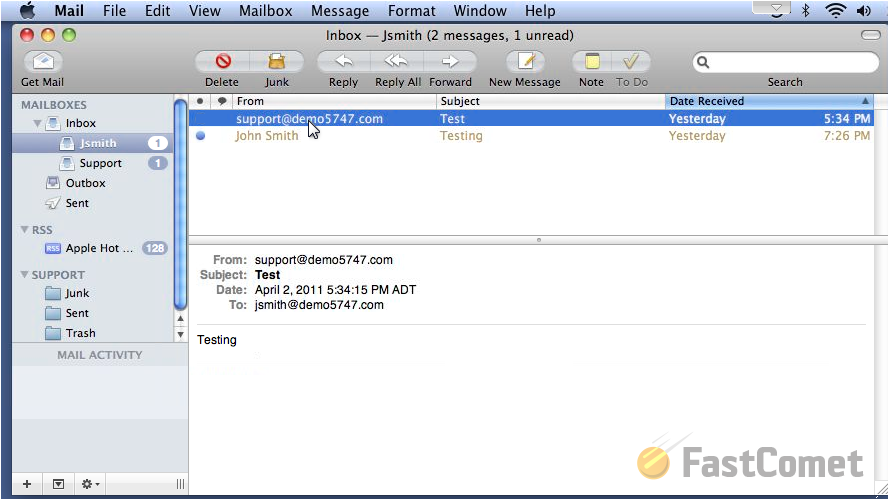
Task: Sort by Date Received column header
Action: (x=769, y=101)
